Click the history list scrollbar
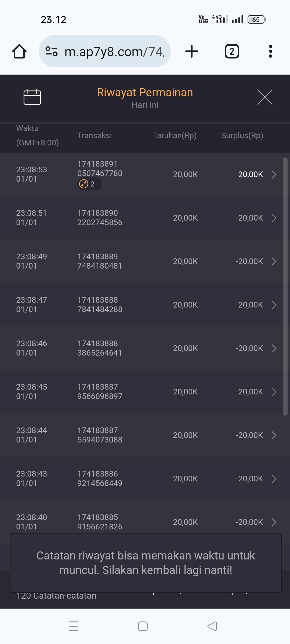The width and height of the screenshot is (290, 644). [x=285, y=286]
